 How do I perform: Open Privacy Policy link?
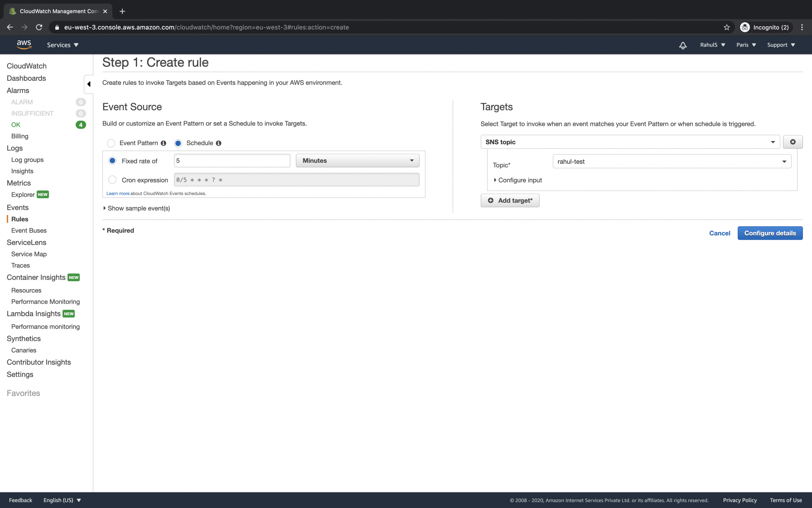740,500
